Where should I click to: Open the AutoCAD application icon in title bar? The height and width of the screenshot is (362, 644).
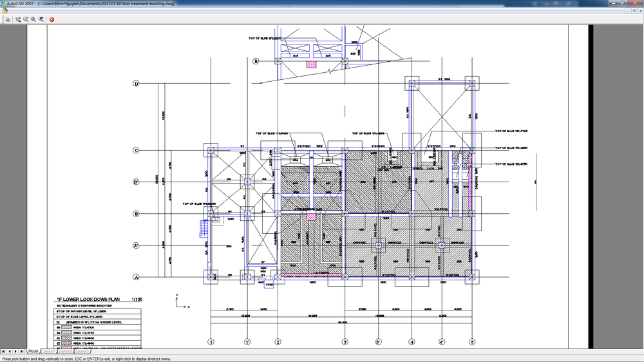coord(3,3)
